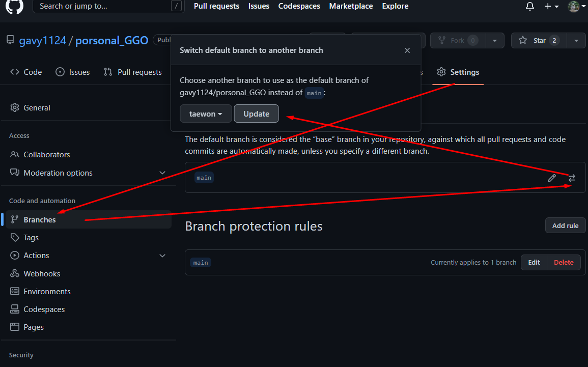
Task: Open Issues in top navigation
Action: click(259, 6)
